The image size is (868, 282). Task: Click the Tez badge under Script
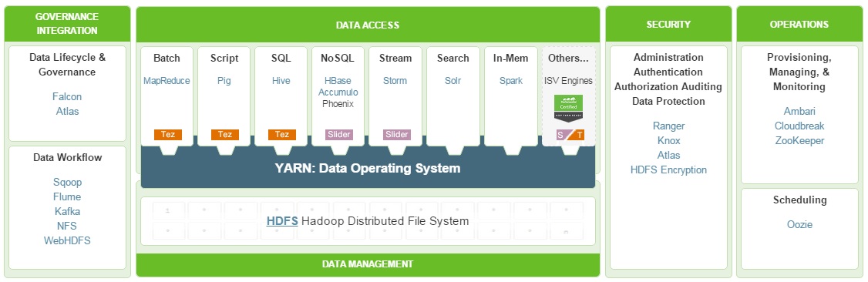tap(225, 134)
